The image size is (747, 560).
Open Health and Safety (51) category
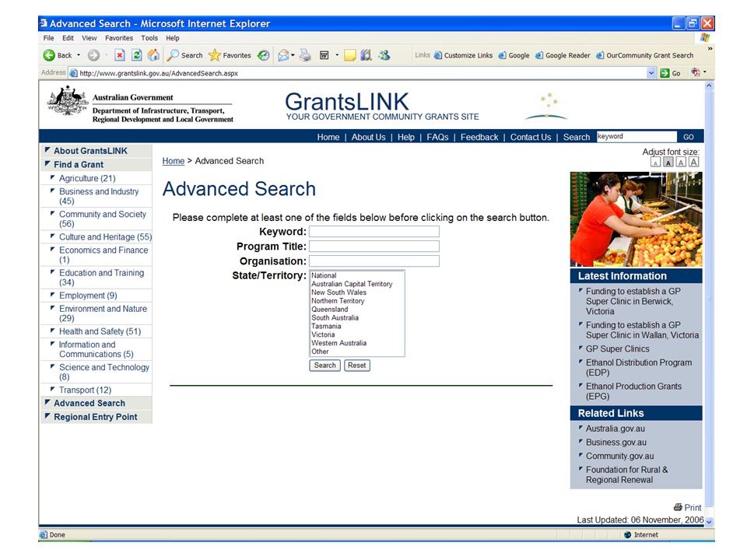pyautogui.click(x=100, y=331)
